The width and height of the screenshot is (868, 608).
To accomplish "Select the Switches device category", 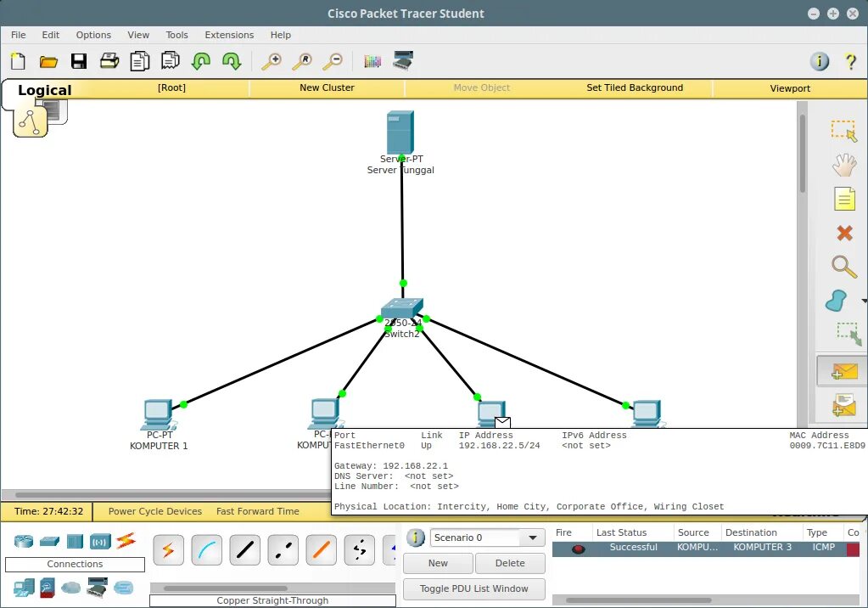I will 49,540.
